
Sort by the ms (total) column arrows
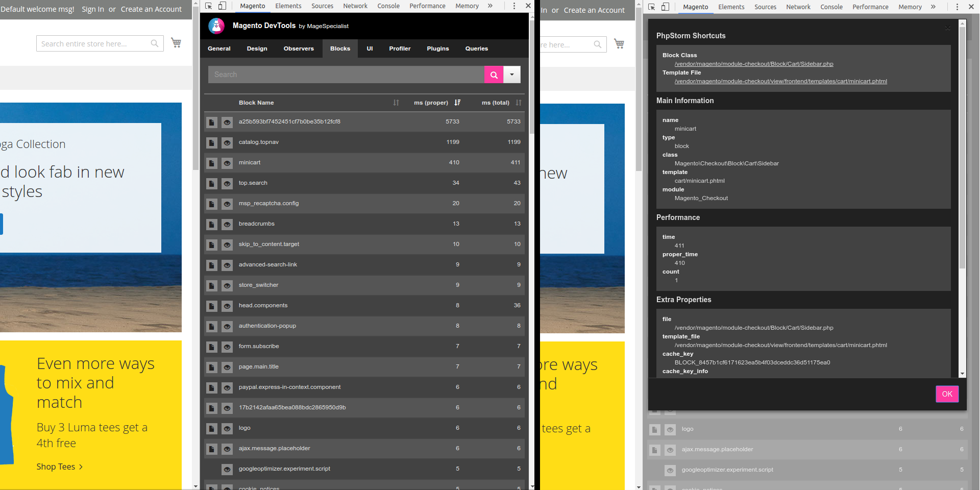pyautogui.click(x=519, y=103)
